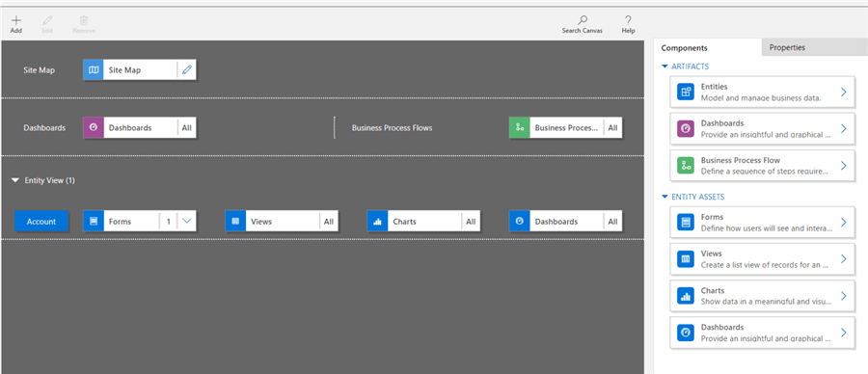Click the Views grid icon in Account row
The height and width of the screenshot is (374, 868).
click(235, 222)
